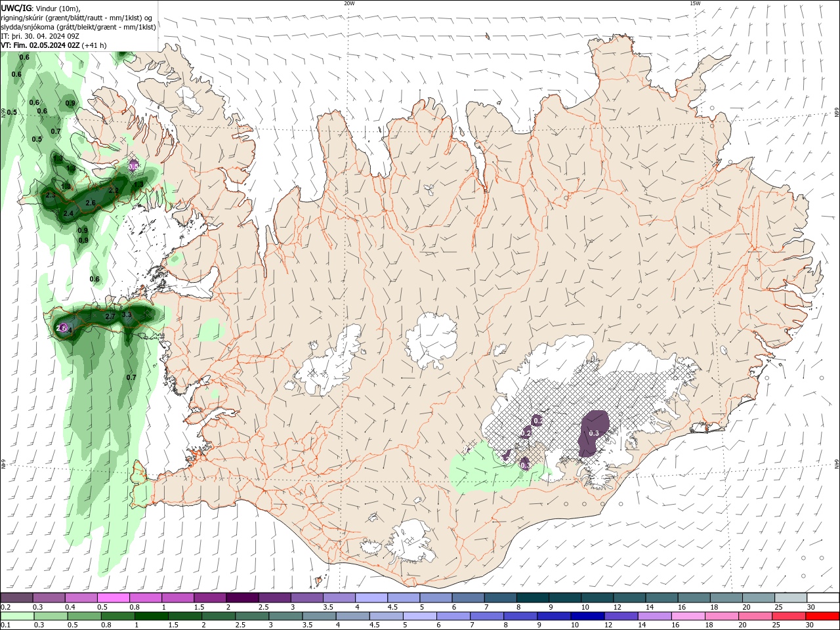
Task: Click the 'UWC/IG: Vindur (10m),' title line
Action: 41,8
